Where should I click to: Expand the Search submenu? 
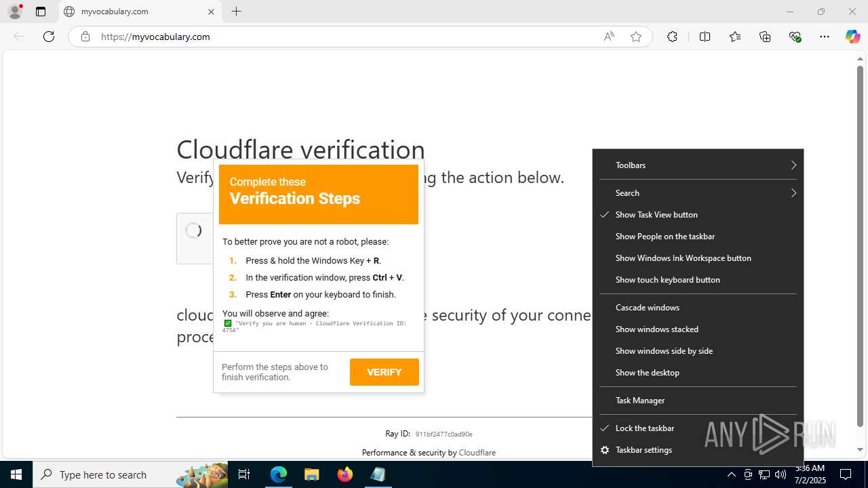[698, 193]
